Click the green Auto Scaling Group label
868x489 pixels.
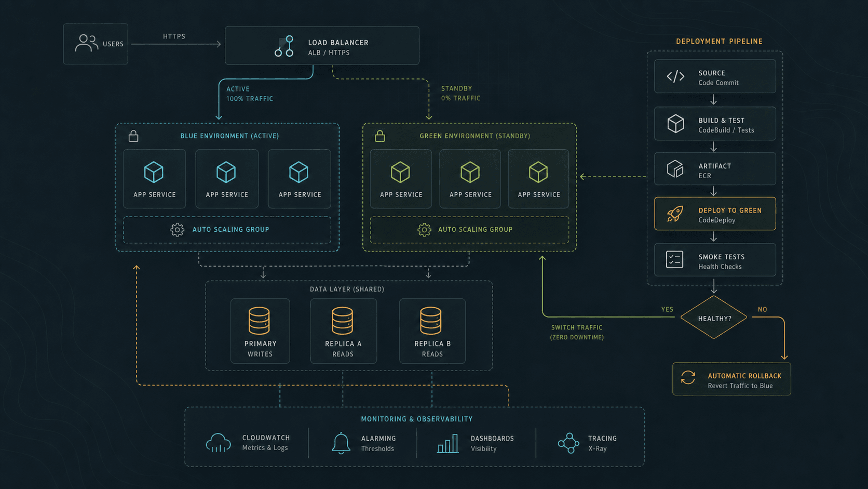click(x=475, y=230)
